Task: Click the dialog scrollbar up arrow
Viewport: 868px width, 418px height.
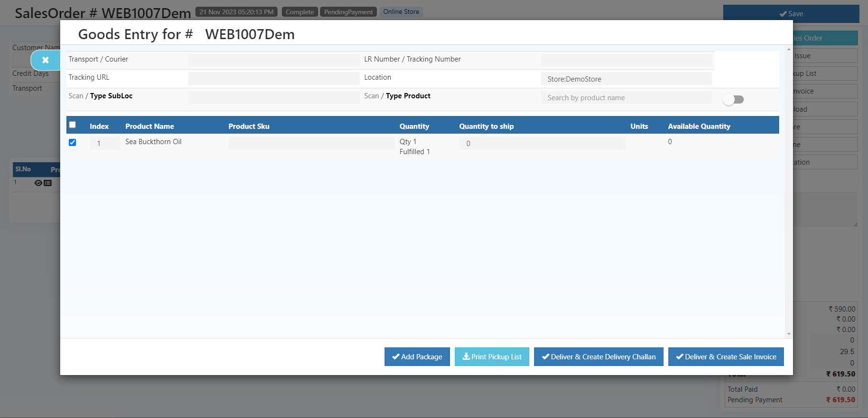Action: [789, 49]
